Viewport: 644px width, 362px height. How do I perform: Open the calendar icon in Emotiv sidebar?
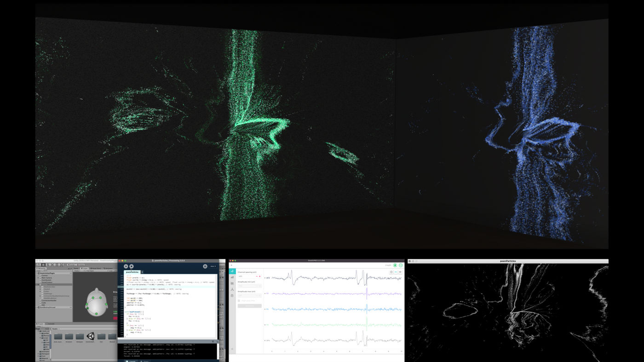[232, 295]
